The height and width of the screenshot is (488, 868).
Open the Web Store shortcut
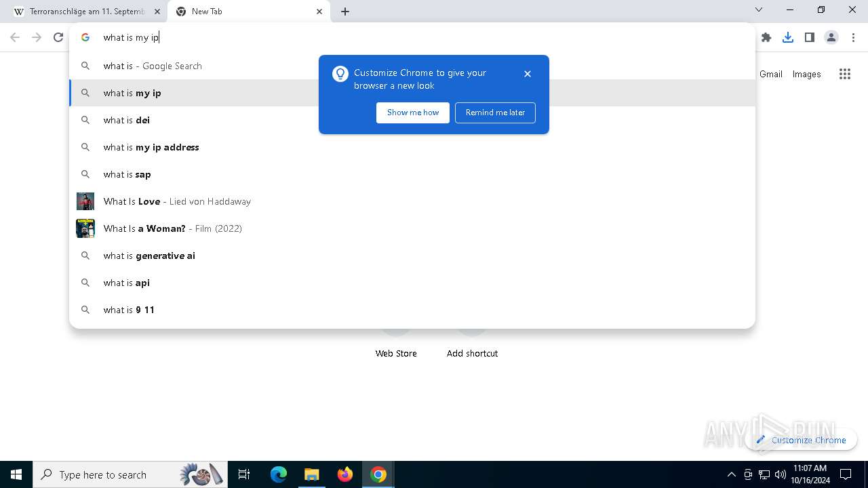(x=396, y=353)
